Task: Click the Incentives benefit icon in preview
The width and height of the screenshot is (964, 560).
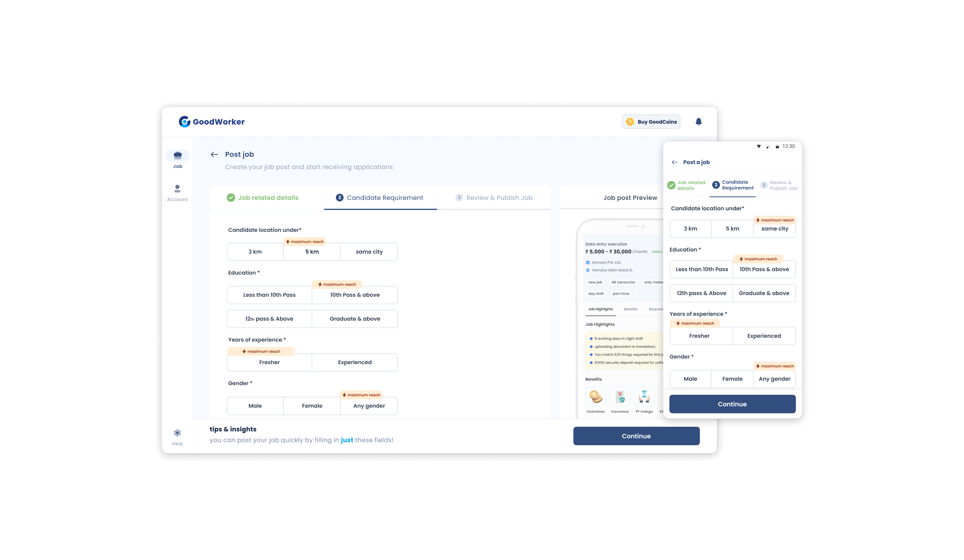Action: [x=595, y=396]
